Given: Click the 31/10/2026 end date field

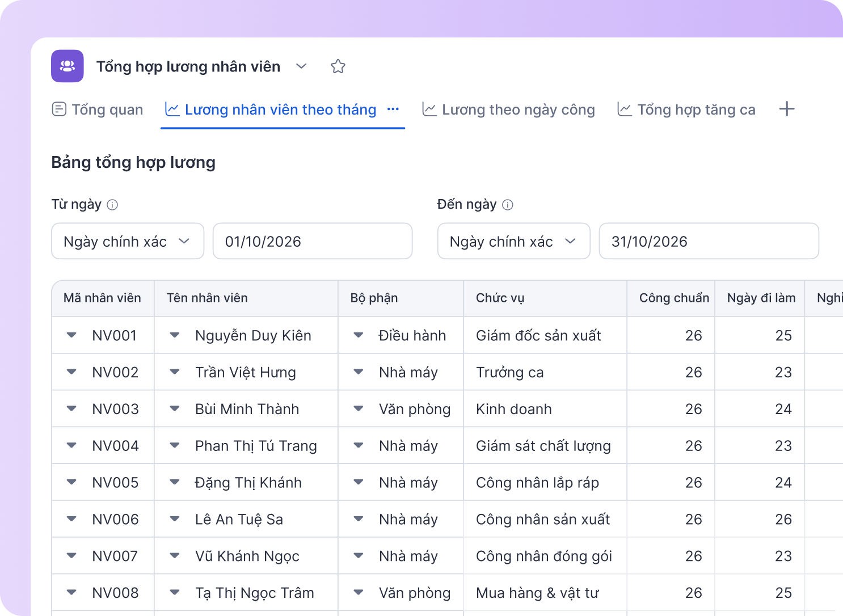Looking at the screenshot, I should point(709,241).
